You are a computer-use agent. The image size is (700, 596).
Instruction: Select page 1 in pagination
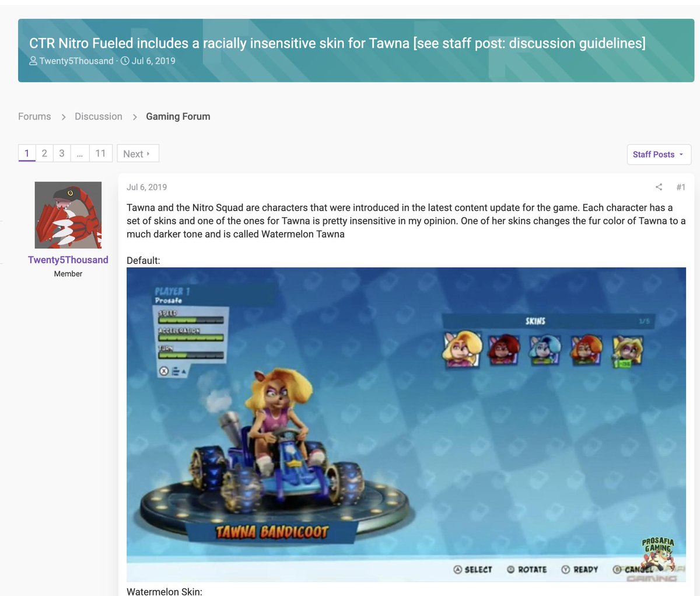pyautogui.click(x=27, y=154)
